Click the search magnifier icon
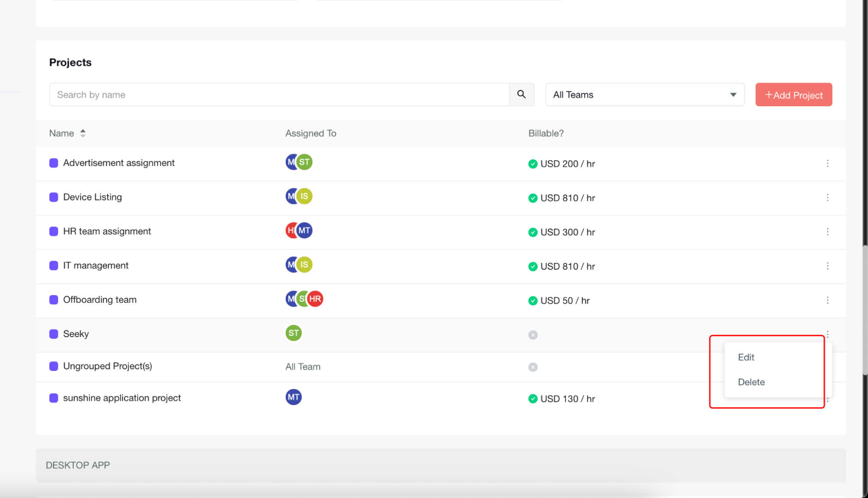Image resolution: width=868 pixels, height=498 pixels. click(521, 94)
